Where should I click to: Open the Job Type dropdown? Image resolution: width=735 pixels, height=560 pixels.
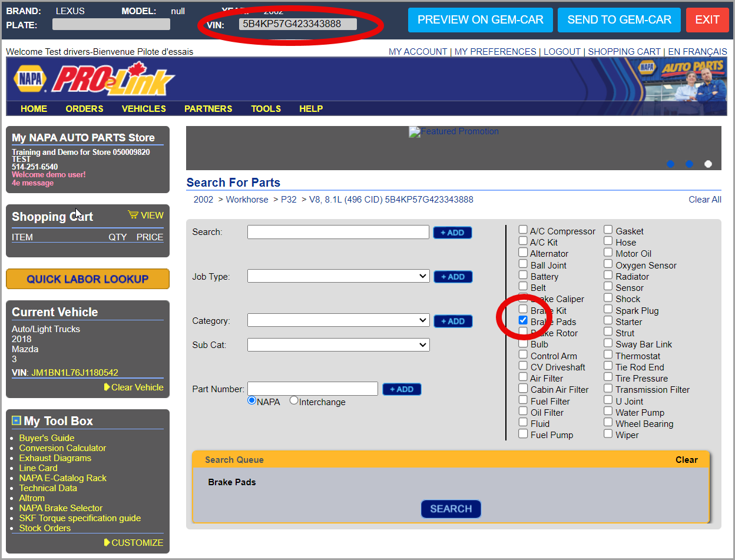tap(338, 276)
